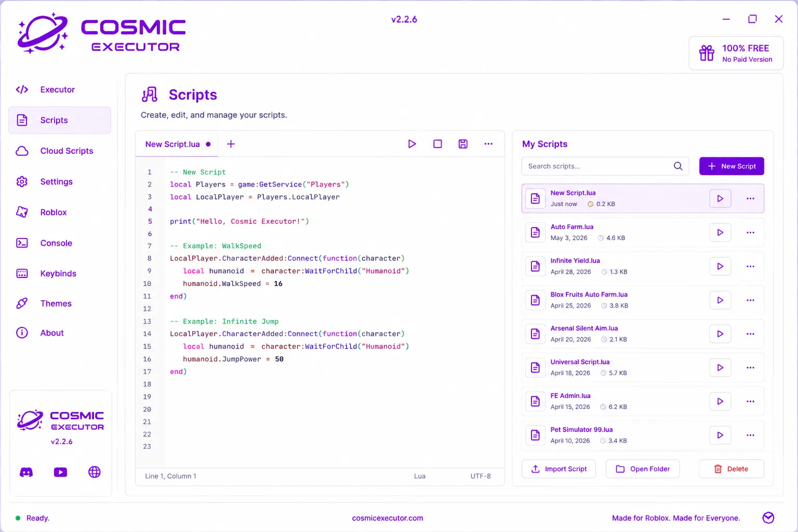Open options for Pet Simulator 99.lua

click(x=750, y=435)
